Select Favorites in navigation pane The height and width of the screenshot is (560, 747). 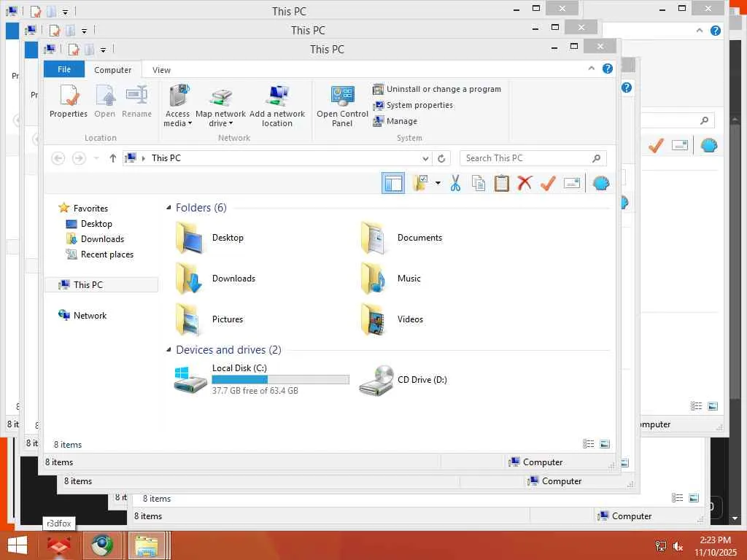pos(90,208)
